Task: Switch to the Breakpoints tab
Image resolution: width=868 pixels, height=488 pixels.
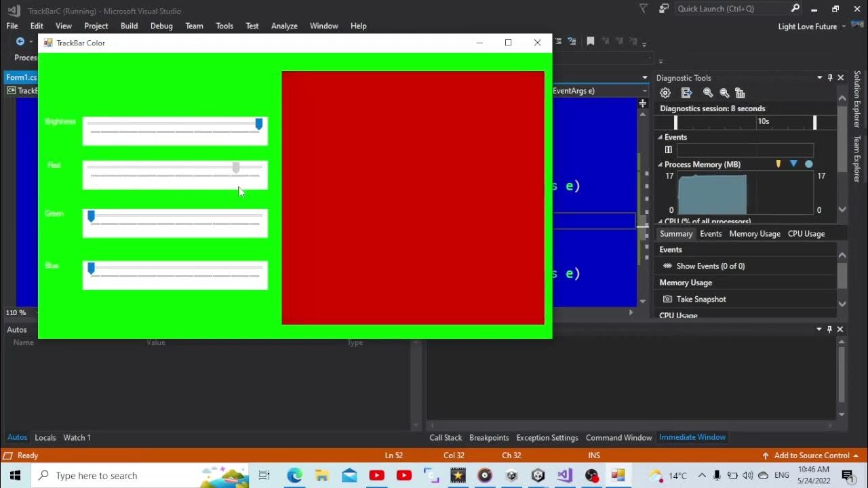Action: 489,438
